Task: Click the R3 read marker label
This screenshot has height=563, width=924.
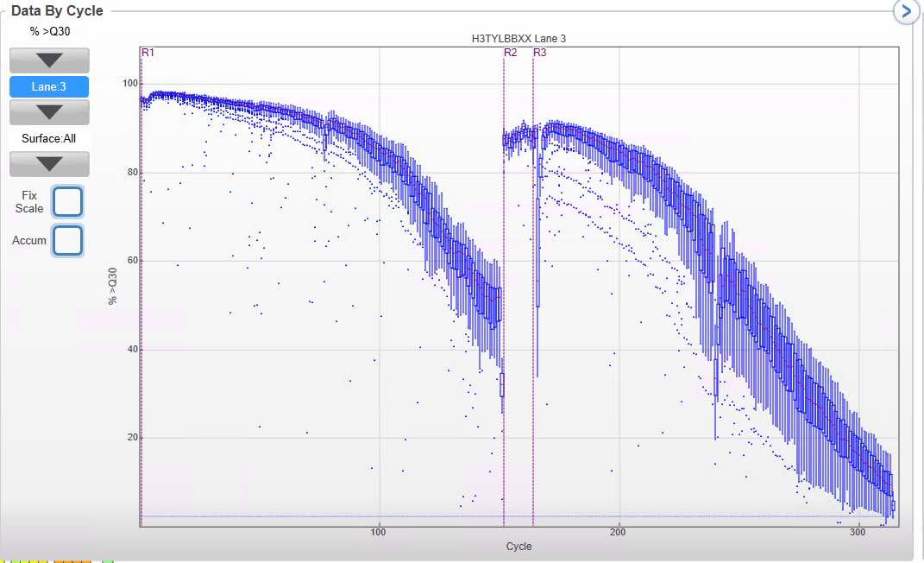Action: coord(540,53)
